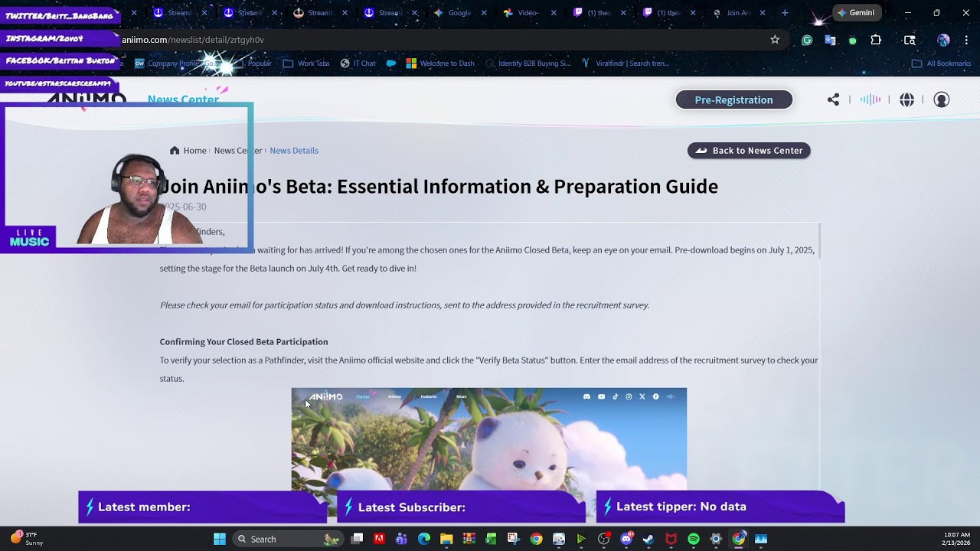The width and height of the screenshot is (980, 551).
Task: Open a new browser tab
Action: pos(785,13)
